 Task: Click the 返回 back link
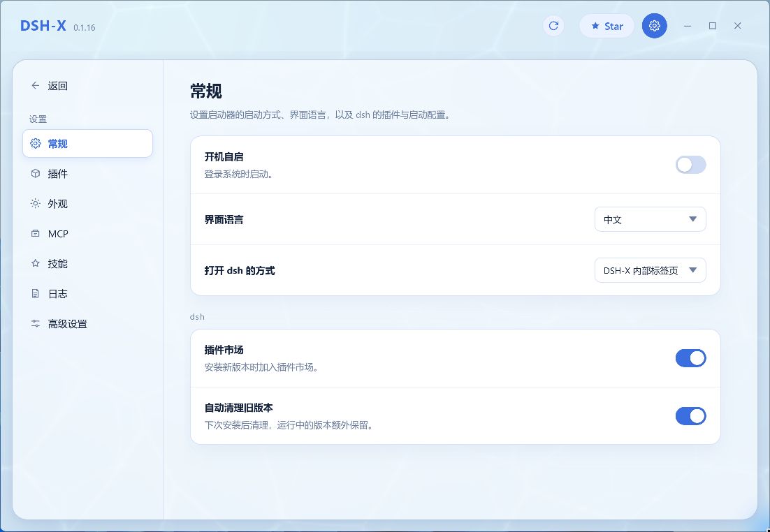(x=49, y=86)
